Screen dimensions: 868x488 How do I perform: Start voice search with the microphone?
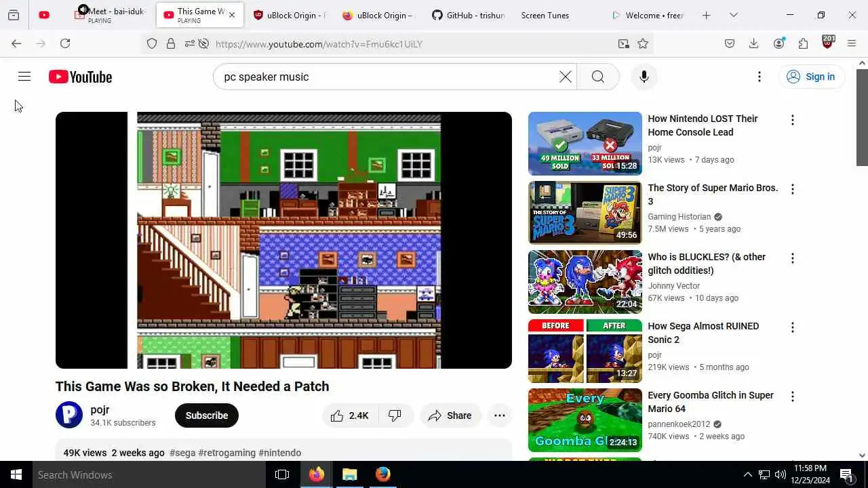pos(644,77)
